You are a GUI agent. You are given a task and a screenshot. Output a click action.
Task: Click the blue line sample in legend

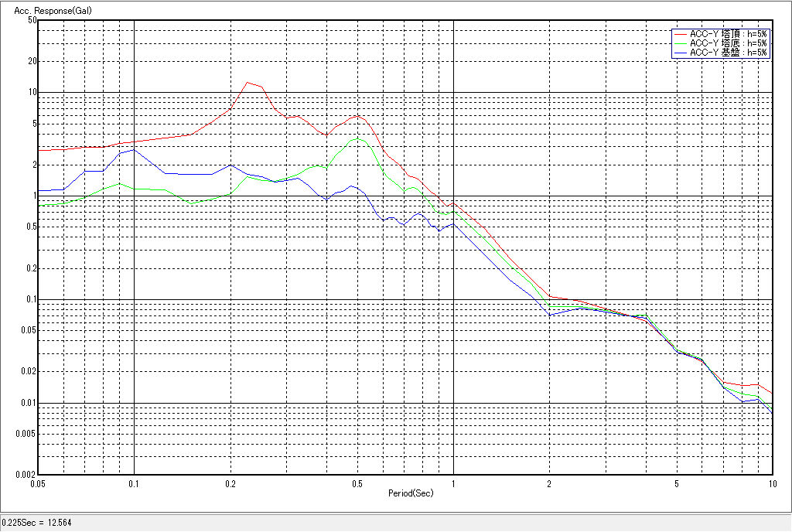tap(681, 53)
